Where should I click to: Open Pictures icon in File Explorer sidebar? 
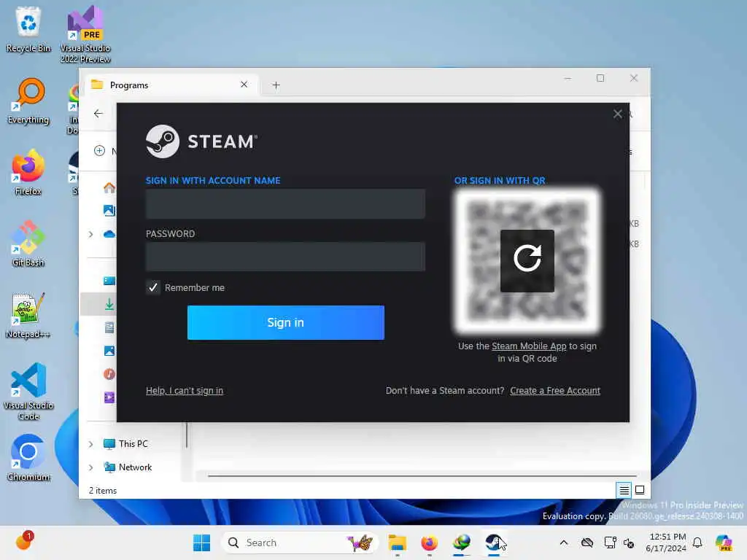[x=109, y=351]
